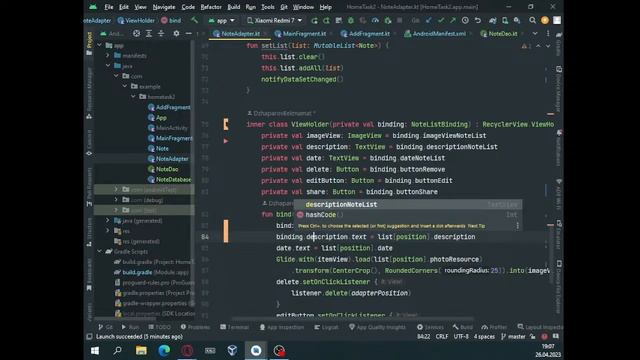Screen dimensions: 640x360
Task: Open the app run configuration dropdown
Action: 222,20
